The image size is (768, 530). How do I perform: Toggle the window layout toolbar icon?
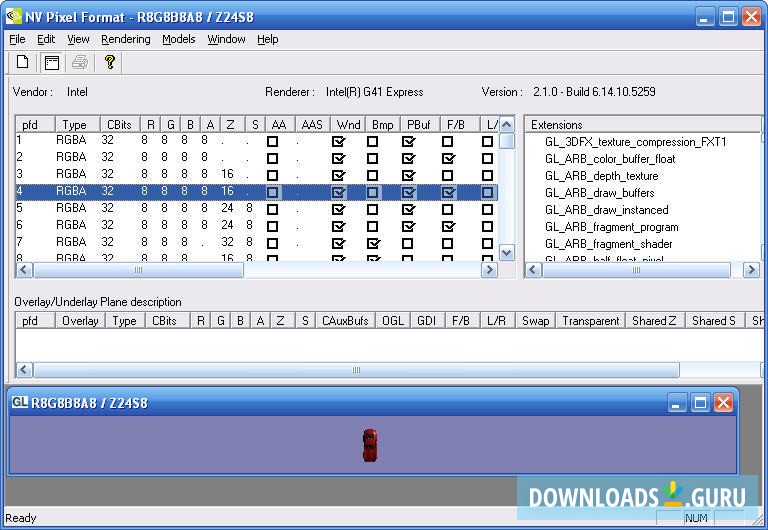tap(51, 62)
